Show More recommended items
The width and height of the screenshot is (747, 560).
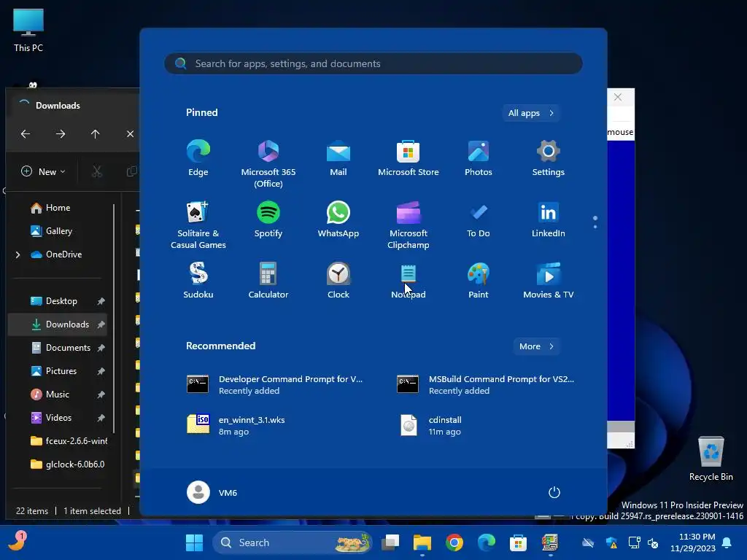536,346
